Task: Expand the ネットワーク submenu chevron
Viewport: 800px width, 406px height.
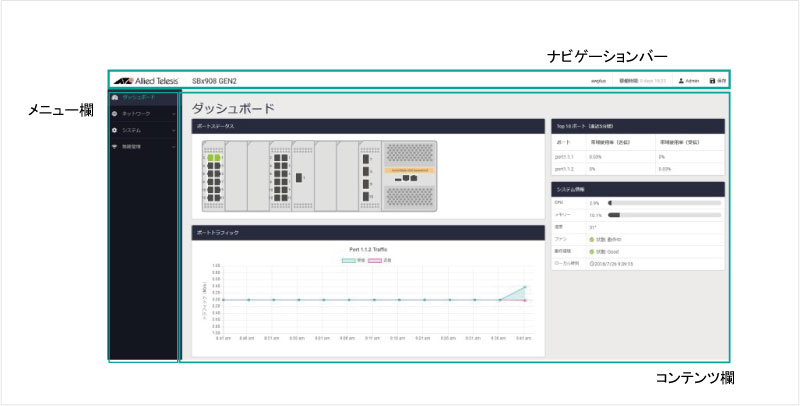Action: [173, 114]
